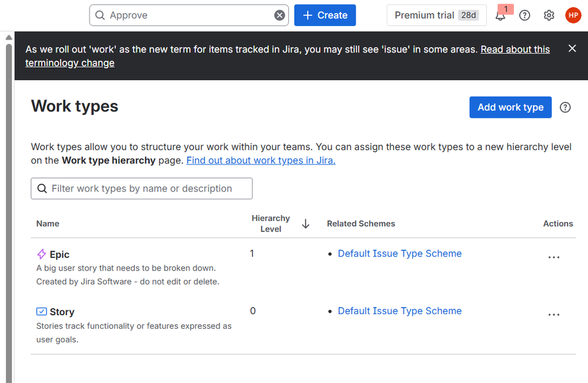This screenshot has width=588, height=383.
Task: Click the Related Schemes column header
Action: 361,224
